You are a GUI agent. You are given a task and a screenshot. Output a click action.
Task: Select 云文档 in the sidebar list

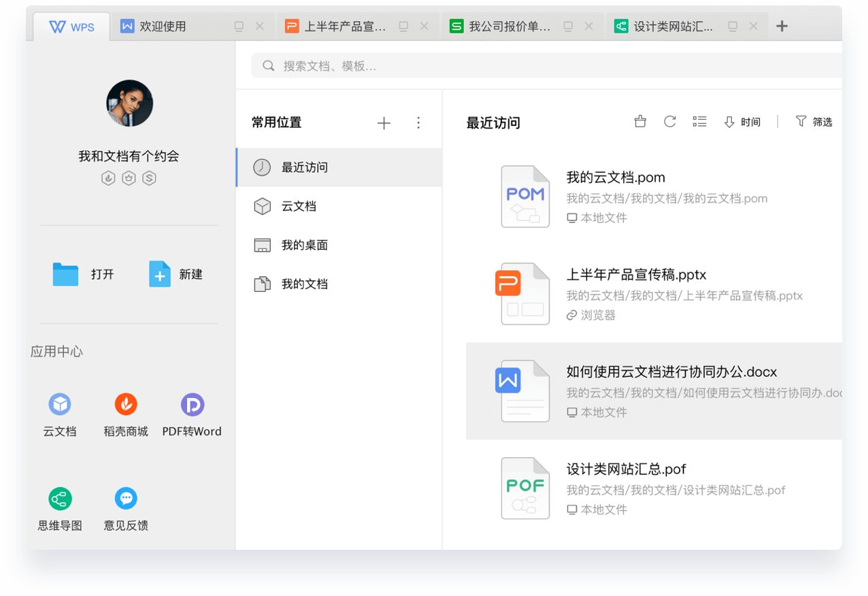coord(301,206)
